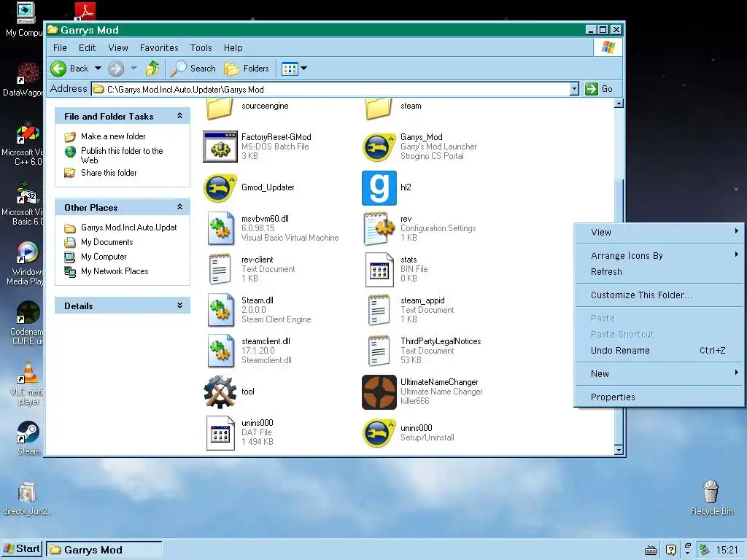This screenshot has height=560, width=747.
Task: Click the My Computer desktop icon
Action: pos(26,13)
